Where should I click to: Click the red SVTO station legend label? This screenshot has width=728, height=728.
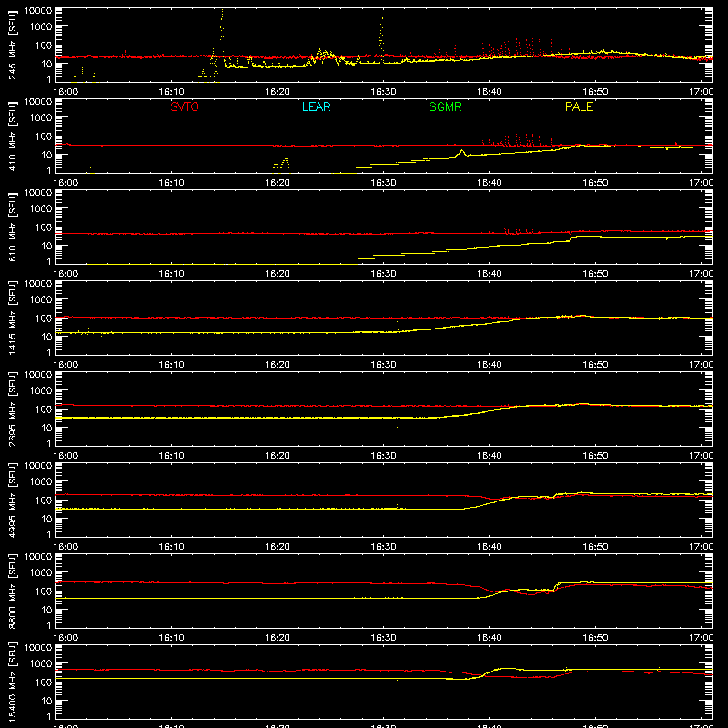click(185, 106)
